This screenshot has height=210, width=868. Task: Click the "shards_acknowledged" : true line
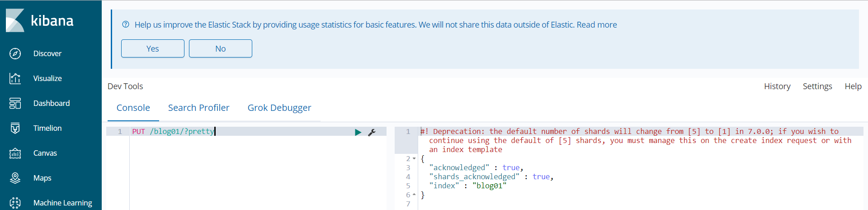pos(491,177)
